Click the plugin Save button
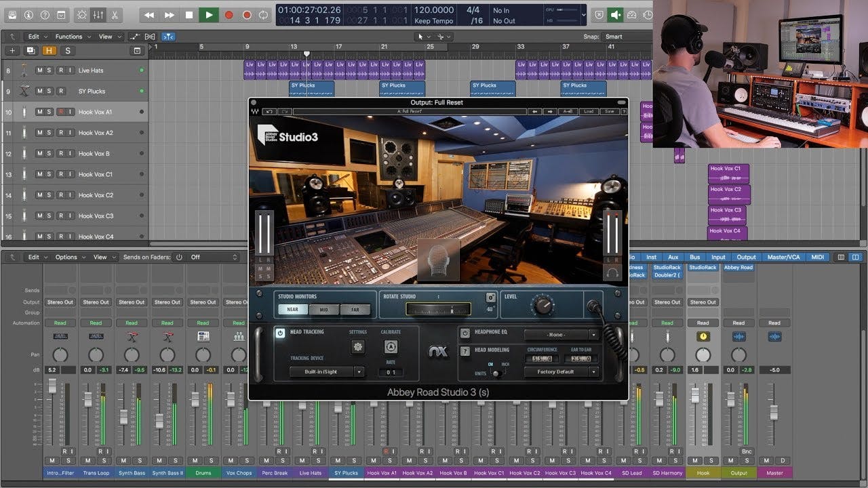The width and height of the screenshot is (868, 488). tap(608, 111)
